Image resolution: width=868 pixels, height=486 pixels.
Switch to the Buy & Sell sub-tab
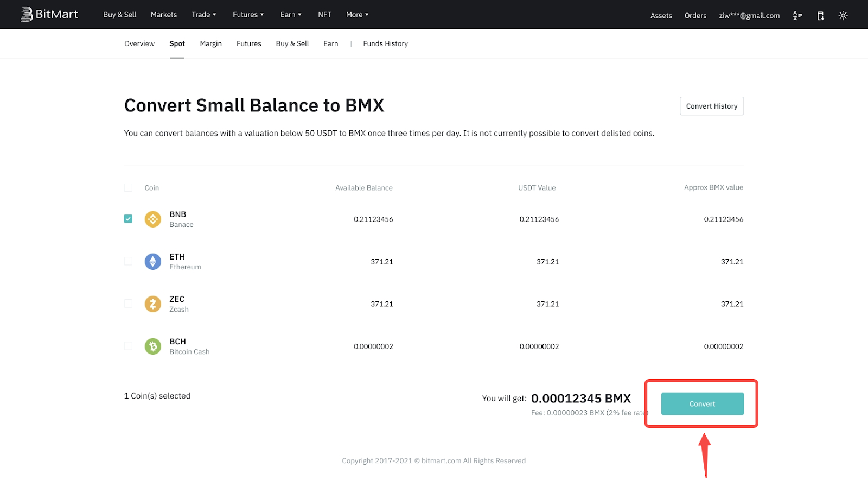coord(292,43)
